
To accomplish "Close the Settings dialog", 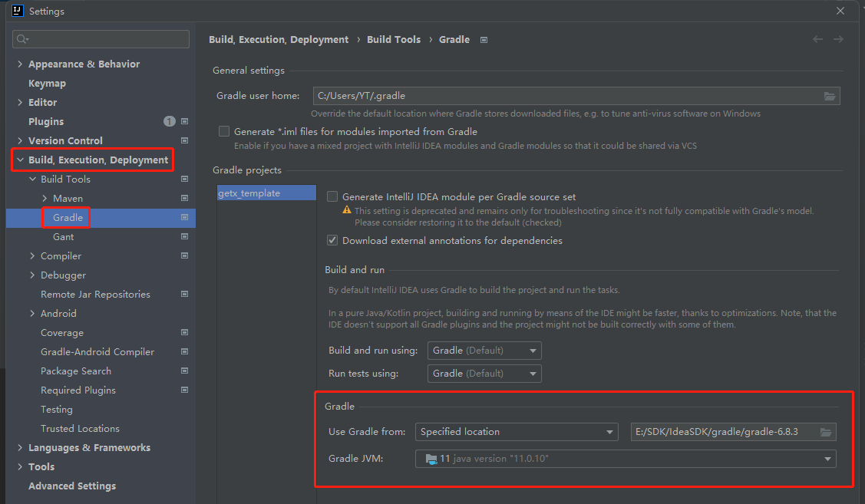I will click(840, 11).
